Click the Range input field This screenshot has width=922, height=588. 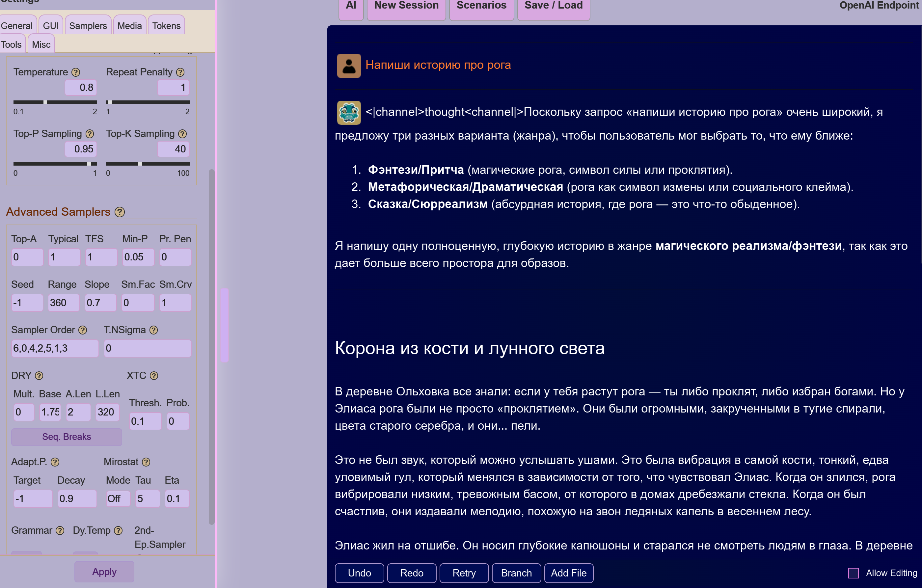pos(64,303)
